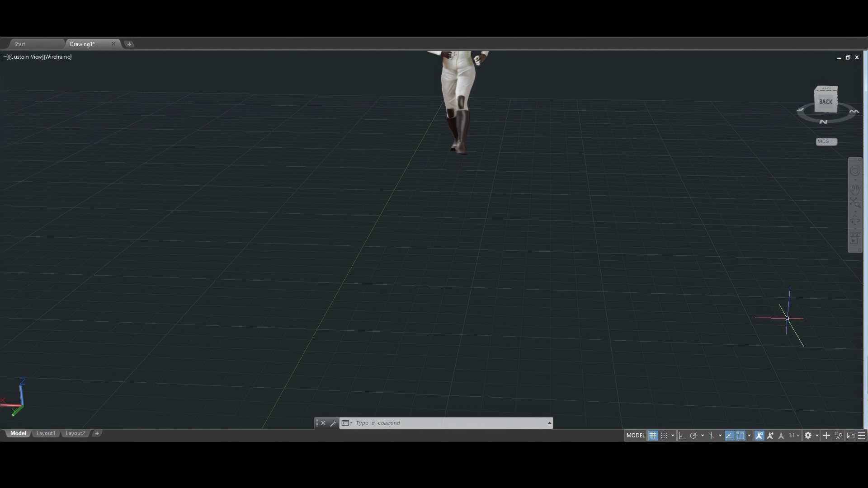
Task: Click the command line drag grip handle
Action: pyautogui.click(x=317, y=423)
